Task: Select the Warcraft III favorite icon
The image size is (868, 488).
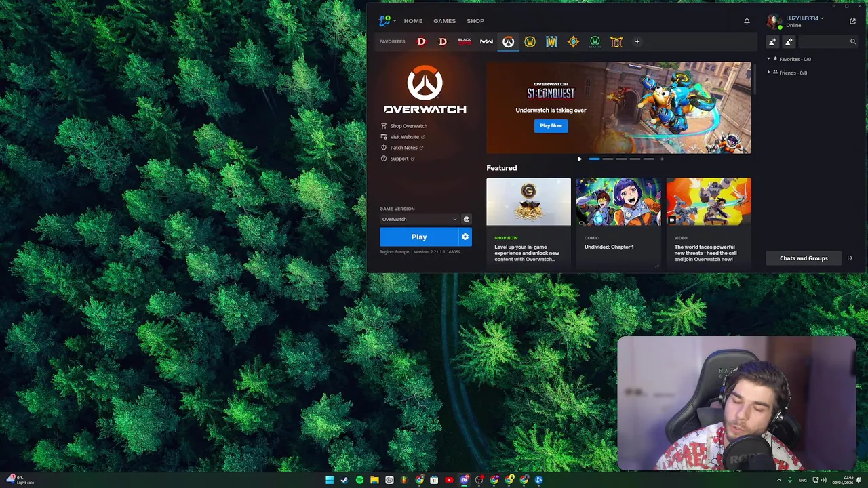Action: click(551, 41)
